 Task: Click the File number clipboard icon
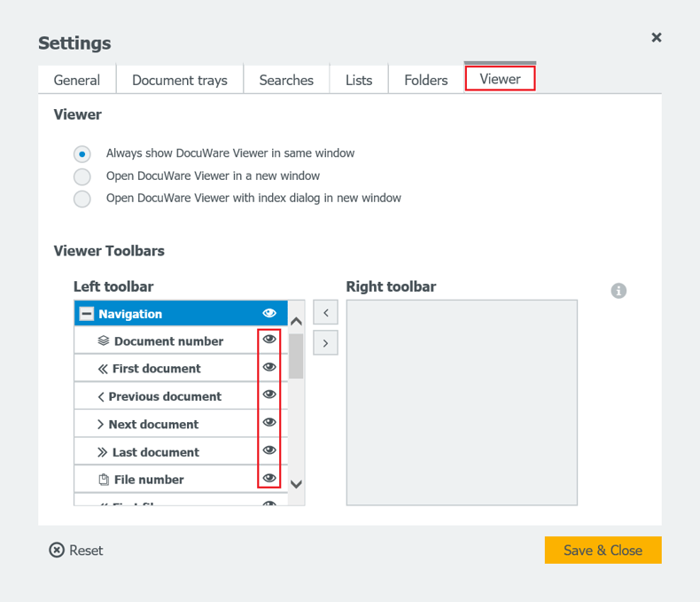104,480
